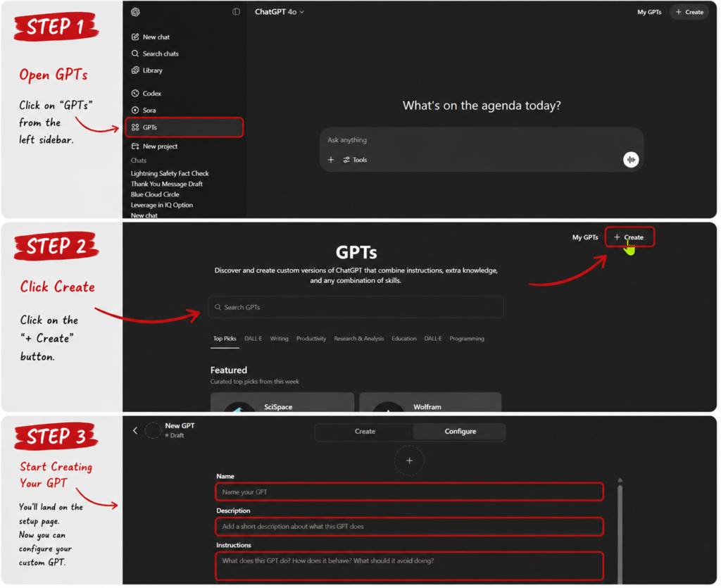Select the Top Picks tab
The width and height of the screenshot is (721, 588).
point(225,339)
